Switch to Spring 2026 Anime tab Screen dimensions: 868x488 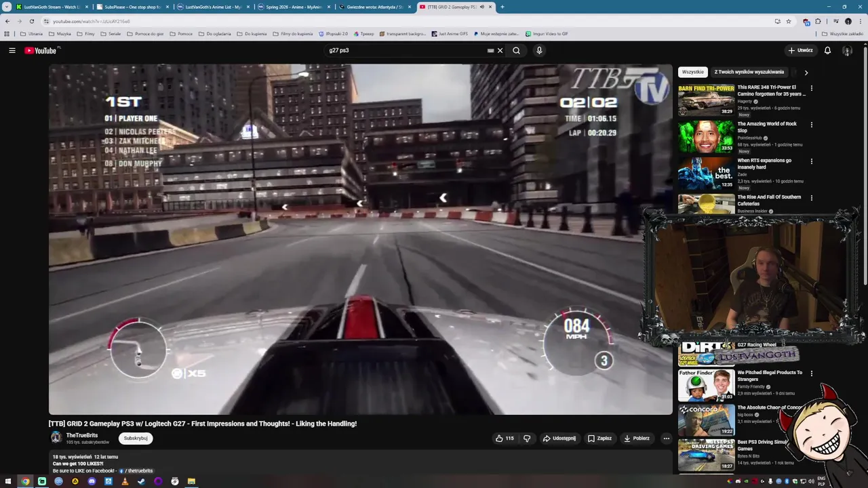tap(293, 7)
